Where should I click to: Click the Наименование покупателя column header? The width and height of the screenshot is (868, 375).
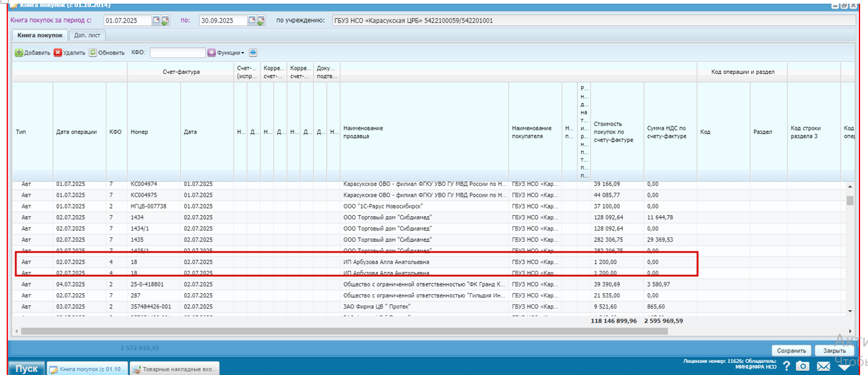[535, 132]
